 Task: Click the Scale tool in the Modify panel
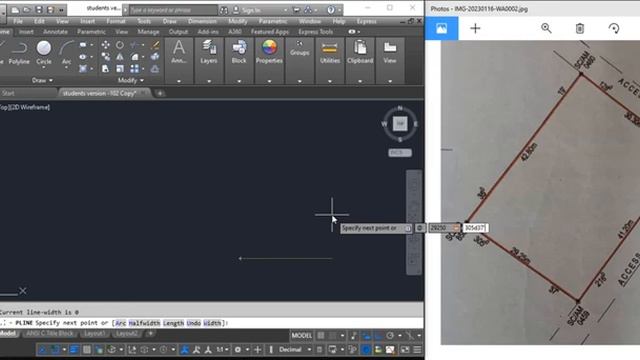coord(120,69)
